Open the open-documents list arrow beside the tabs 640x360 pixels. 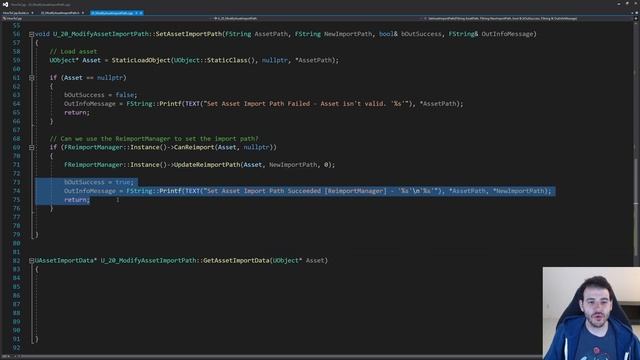pyautogui.click(x=632, y=13)
